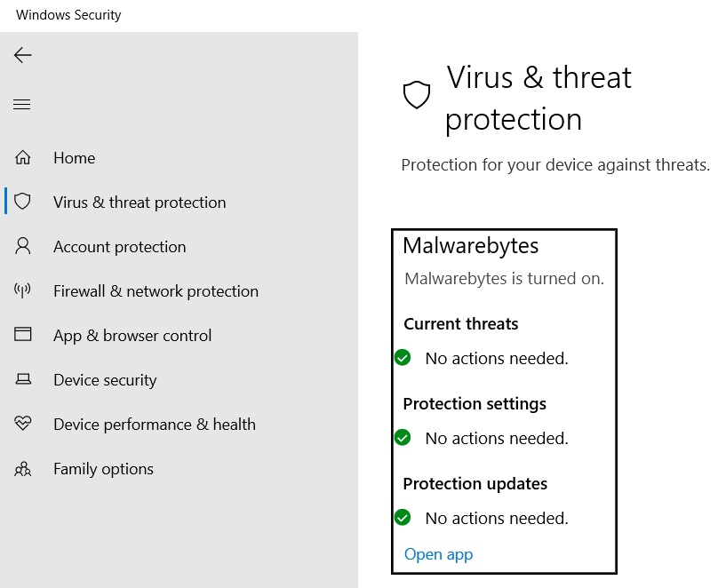Open Device performance & health label
The width and height of the screenshot is (718, 588).
coord(155,425)
